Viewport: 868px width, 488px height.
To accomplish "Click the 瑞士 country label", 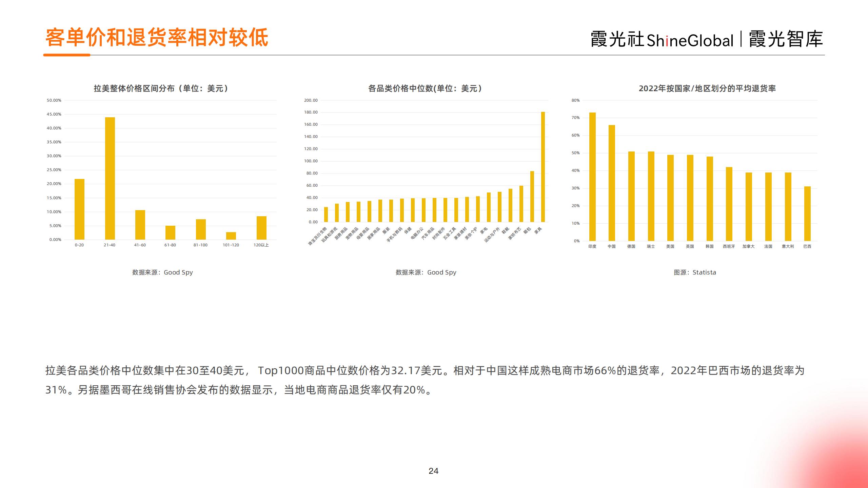I will [651, 246].
